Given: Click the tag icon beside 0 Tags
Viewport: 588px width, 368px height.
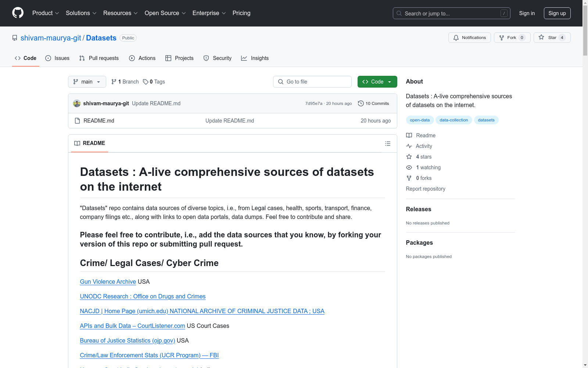Looking at the screenshot, I should pyautogui.click(x=146, y=82).
